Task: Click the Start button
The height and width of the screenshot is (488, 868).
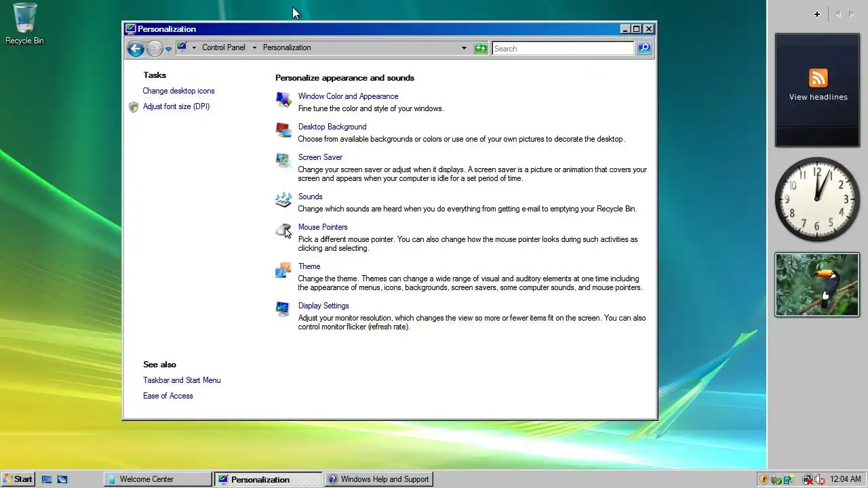Action: coord(18,479)
